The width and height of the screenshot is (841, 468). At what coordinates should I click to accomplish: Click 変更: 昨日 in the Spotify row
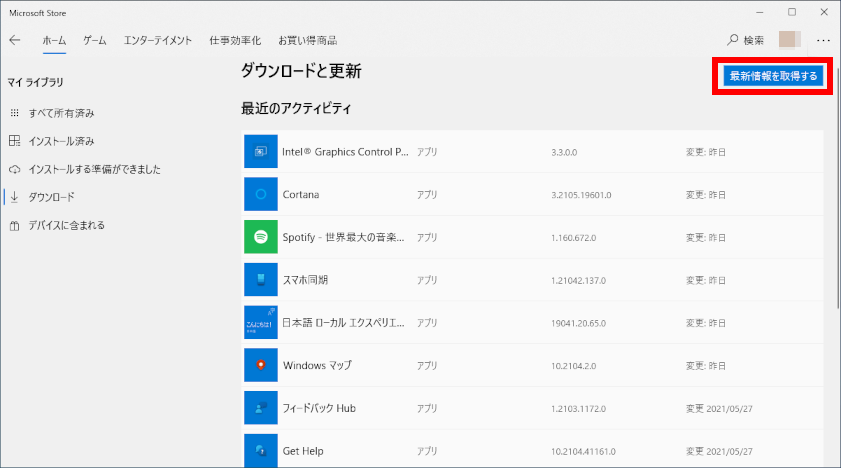click(x=705, y=237)
